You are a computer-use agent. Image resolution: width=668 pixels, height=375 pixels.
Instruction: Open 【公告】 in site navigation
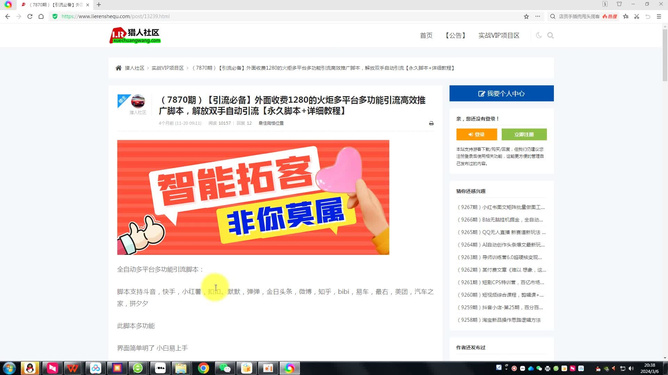coord(455,35)
